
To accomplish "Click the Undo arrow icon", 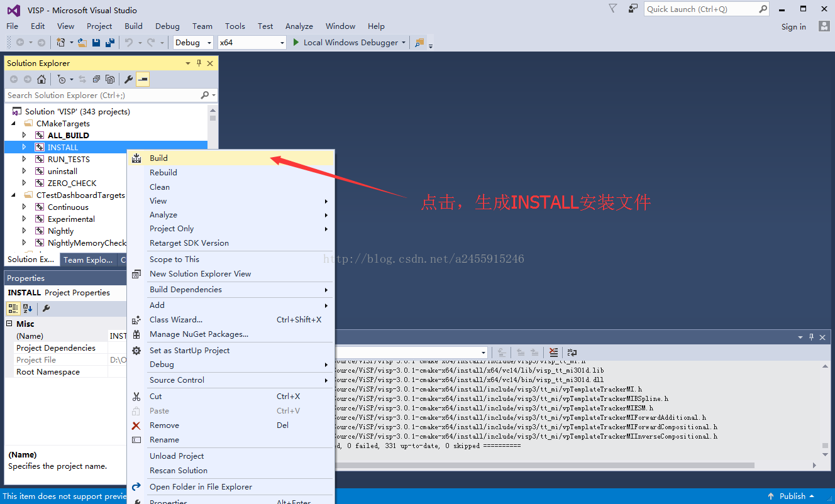I will 129,43.
